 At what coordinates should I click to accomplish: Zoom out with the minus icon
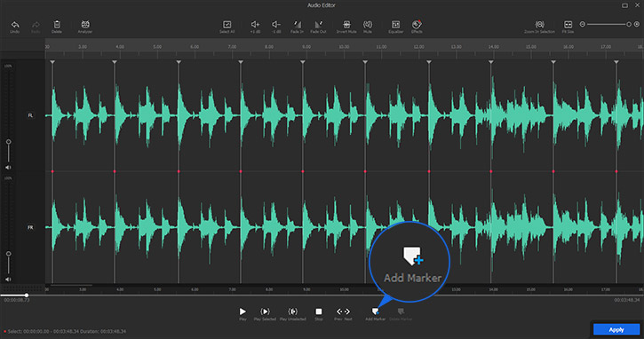pyautogui.click(x=582, y=24)
